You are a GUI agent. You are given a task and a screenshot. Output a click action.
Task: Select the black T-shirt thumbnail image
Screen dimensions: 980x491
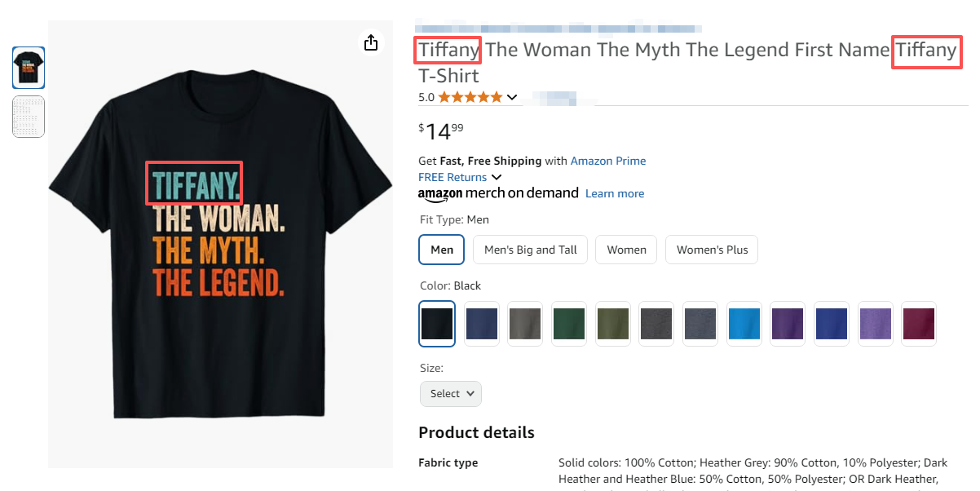click(29, 68)
